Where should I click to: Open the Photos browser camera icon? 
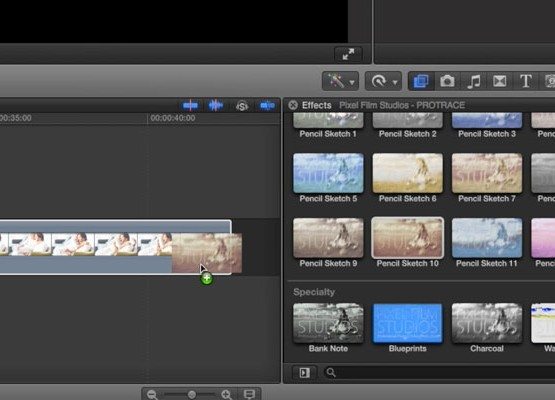447,81
